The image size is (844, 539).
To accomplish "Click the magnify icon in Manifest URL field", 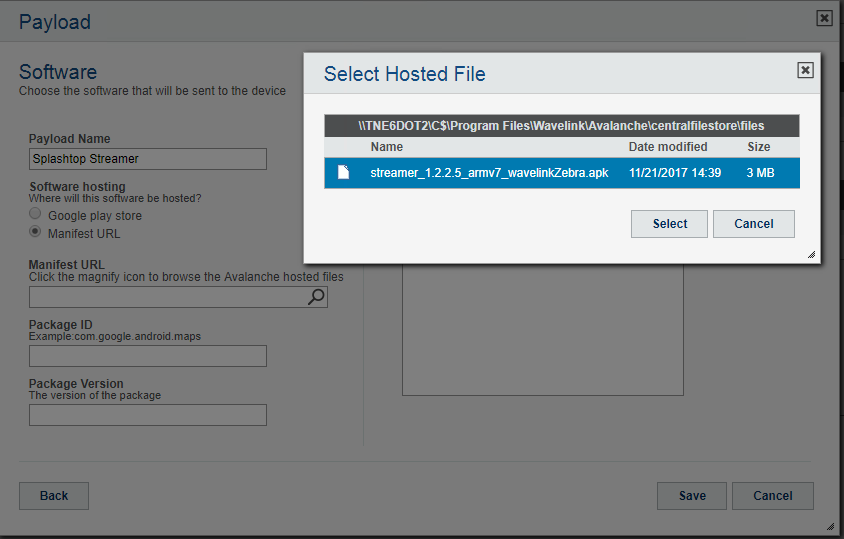I will tap(316, 297).
